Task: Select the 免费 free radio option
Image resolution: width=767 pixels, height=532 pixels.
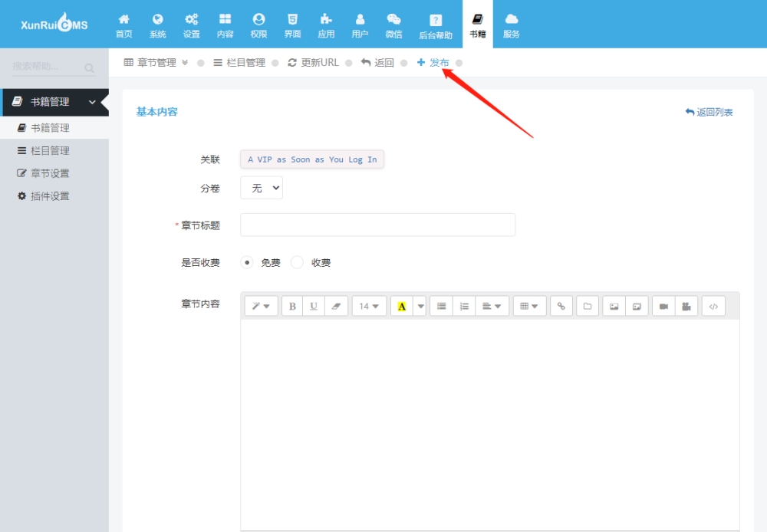Action: (247, 263)
